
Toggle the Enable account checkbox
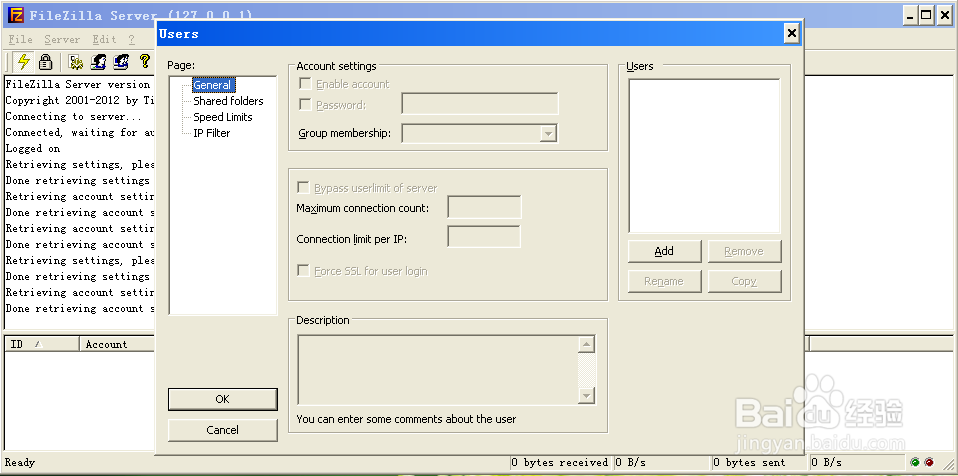[x=304, y=84]
